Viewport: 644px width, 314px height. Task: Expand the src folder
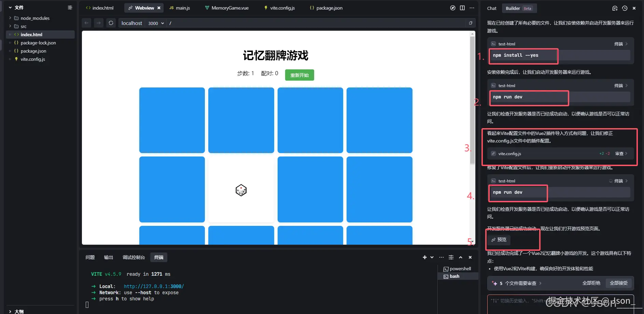10,26
